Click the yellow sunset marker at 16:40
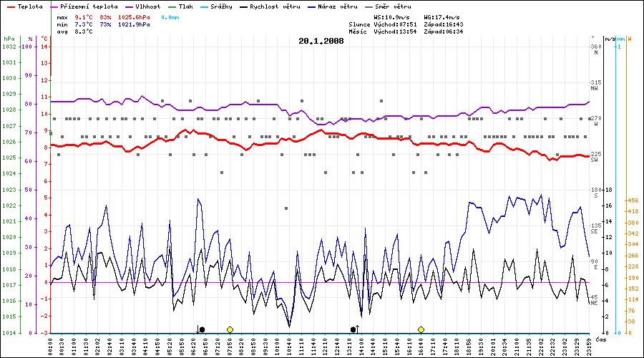The height and width of the screenshot is (358, 644). [421, 329]
